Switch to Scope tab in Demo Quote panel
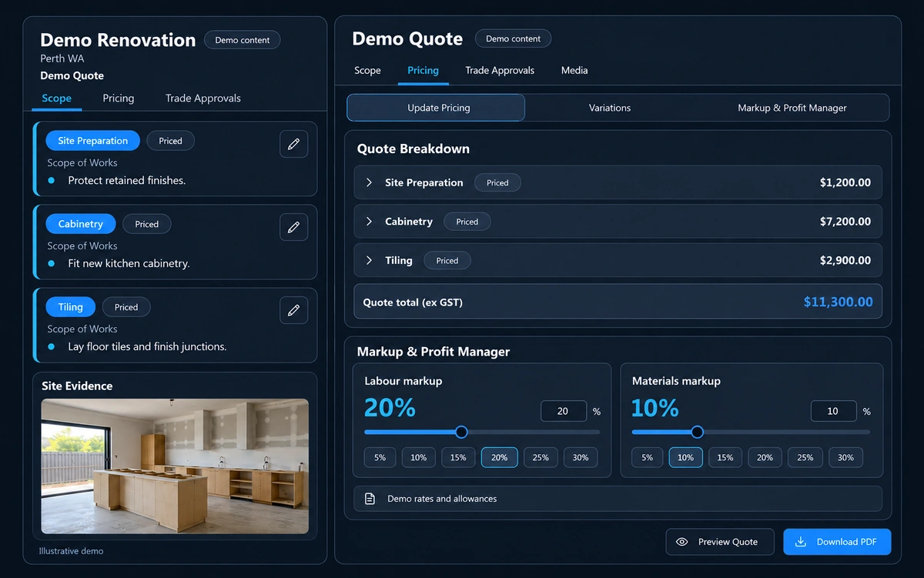This screenshot has width=924, height=578. (x=367, y=70)
